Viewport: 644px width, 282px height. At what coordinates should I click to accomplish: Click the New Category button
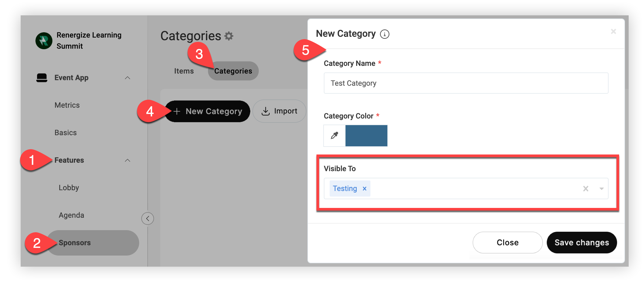[x=207, y=111]
